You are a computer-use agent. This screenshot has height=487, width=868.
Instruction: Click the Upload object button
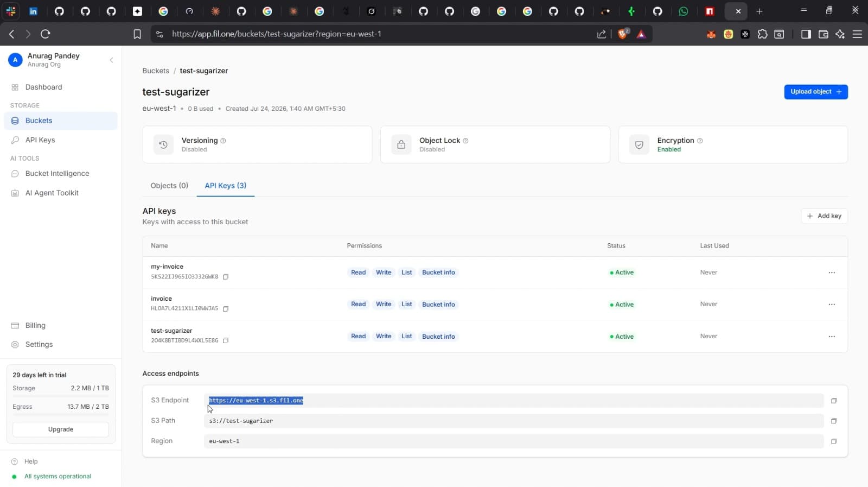816,92
